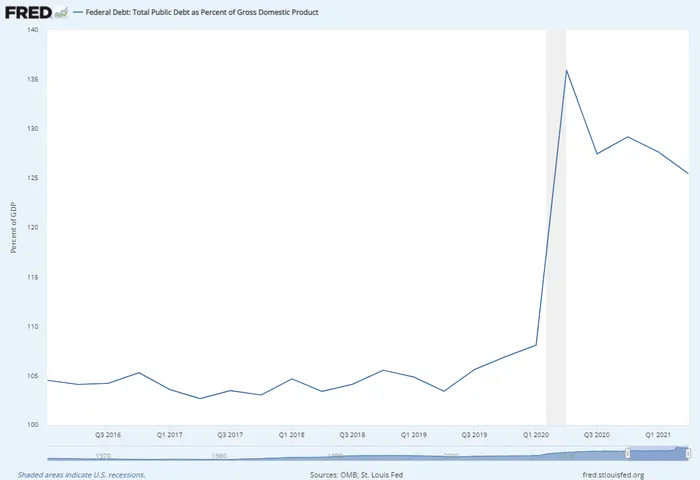Click the 140 y-axis label
700x480 pixels.
(x=32, y=30)
